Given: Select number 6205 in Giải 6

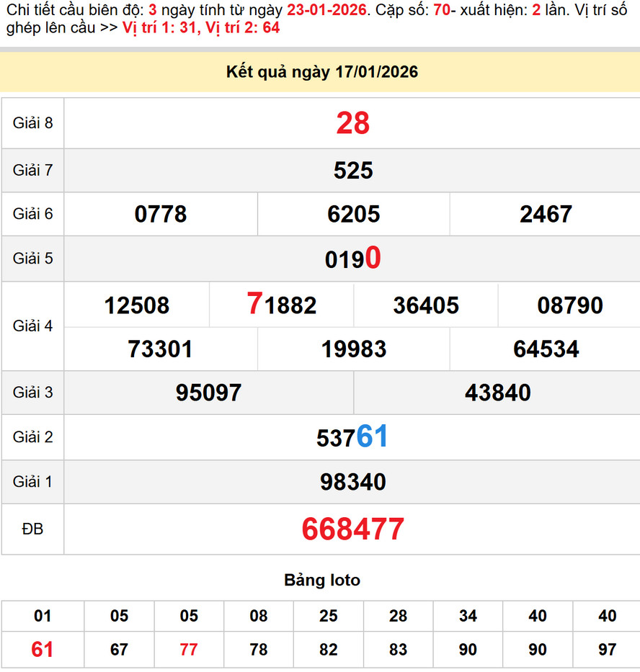Looking at the screenshot, I should pos(352,214).
